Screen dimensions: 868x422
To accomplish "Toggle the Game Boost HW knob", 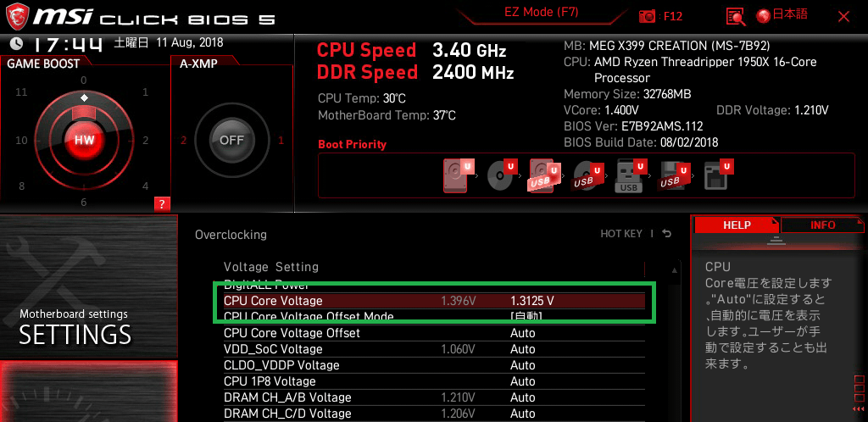I will coord(84,140).
